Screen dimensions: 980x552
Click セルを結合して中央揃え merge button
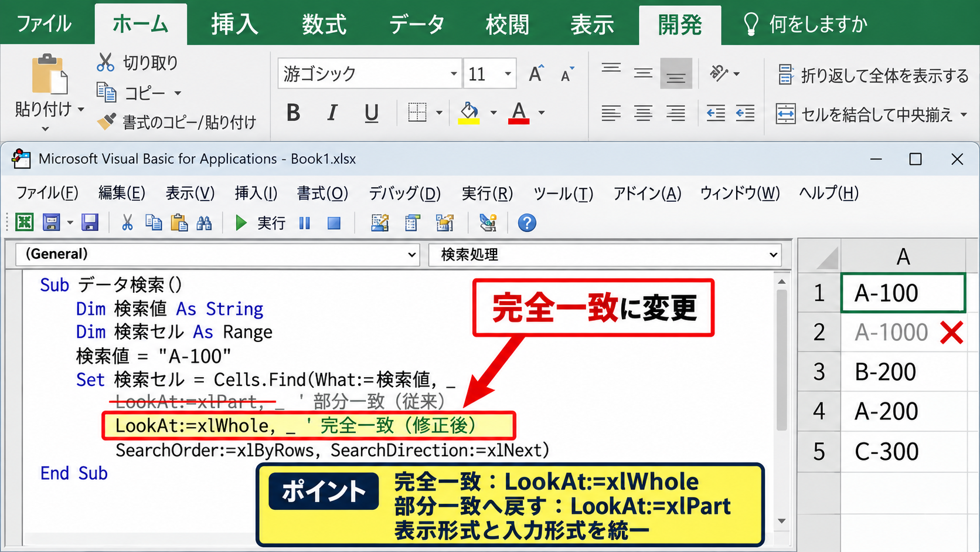(x=865, y=114)
